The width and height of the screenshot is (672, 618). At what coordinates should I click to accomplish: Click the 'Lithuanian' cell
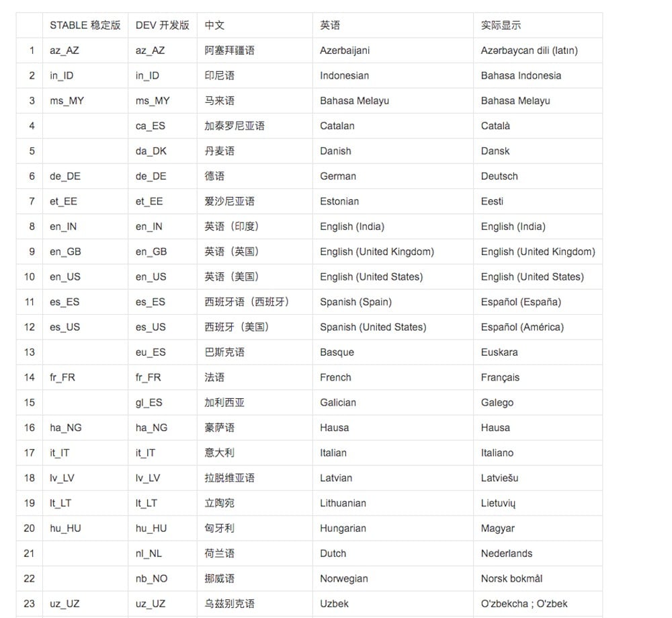(393, 503)
